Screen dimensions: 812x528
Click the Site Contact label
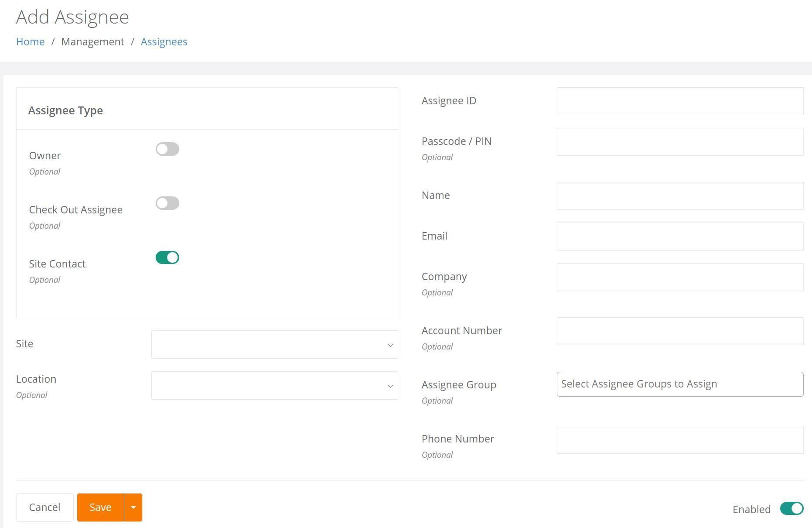[58, 264]
